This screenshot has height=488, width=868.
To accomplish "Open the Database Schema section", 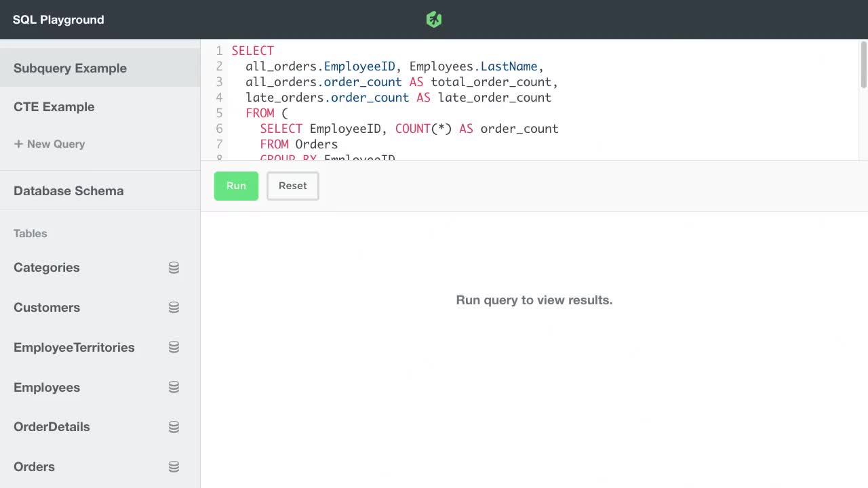I will [100, 190].
